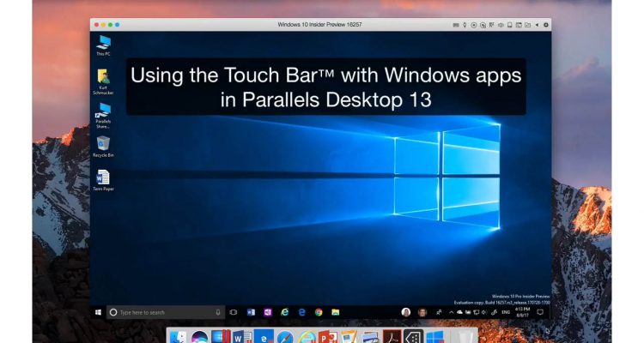The width and height of the screenshot is (644, 343).
Task: Click the sound icon in Parallels title bar
Action: coord(501,25)
